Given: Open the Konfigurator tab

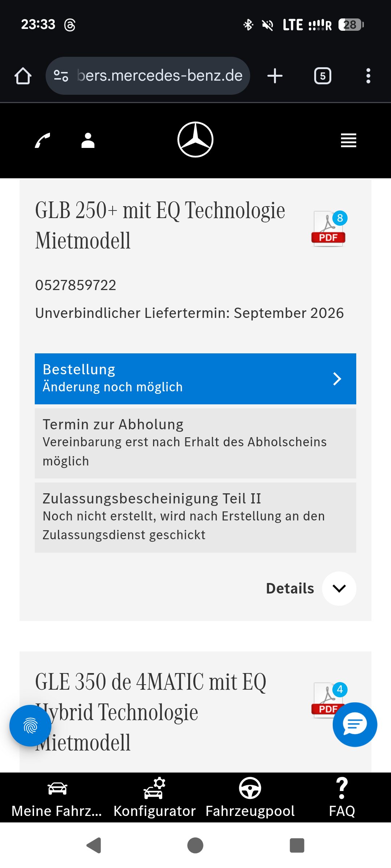Looking at the screenshot, I should coord(155,798).
